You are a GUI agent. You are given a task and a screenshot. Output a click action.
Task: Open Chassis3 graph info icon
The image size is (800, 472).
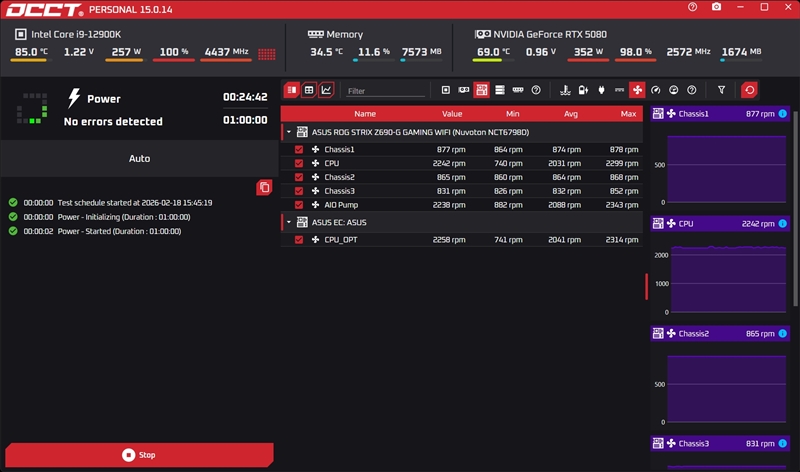[x=783, y=443]
